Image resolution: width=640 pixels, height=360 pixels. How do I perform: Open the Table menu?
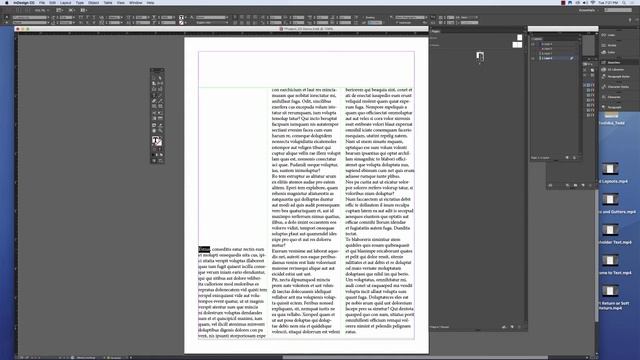pyautogui.click(x=108, y=3)
